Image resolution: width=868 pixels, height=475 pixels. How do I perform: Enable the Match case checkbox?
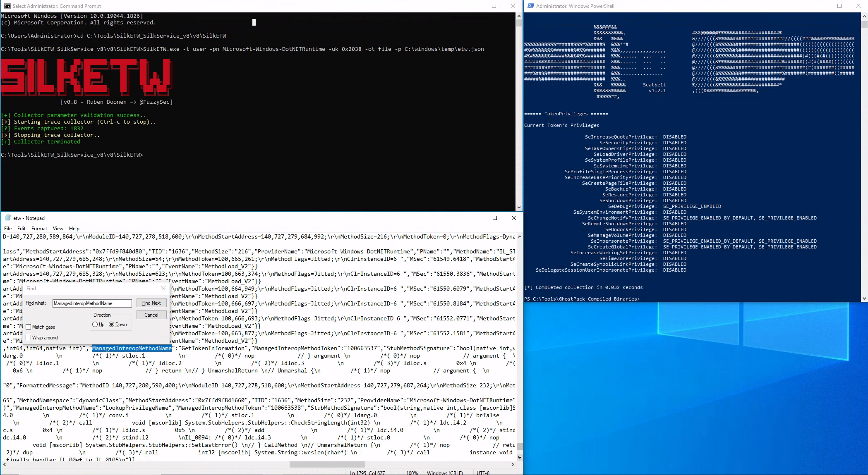(x=29, y=327)
